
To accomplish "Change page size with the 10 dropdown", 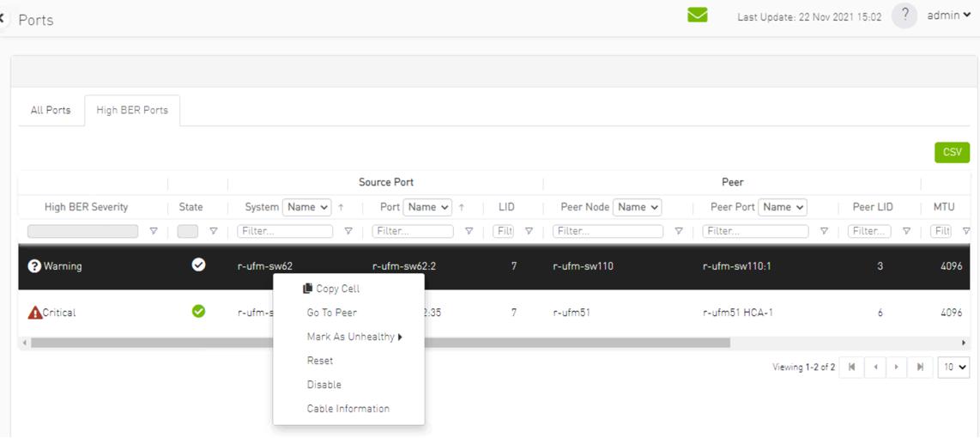I will [x=953, y=367].
